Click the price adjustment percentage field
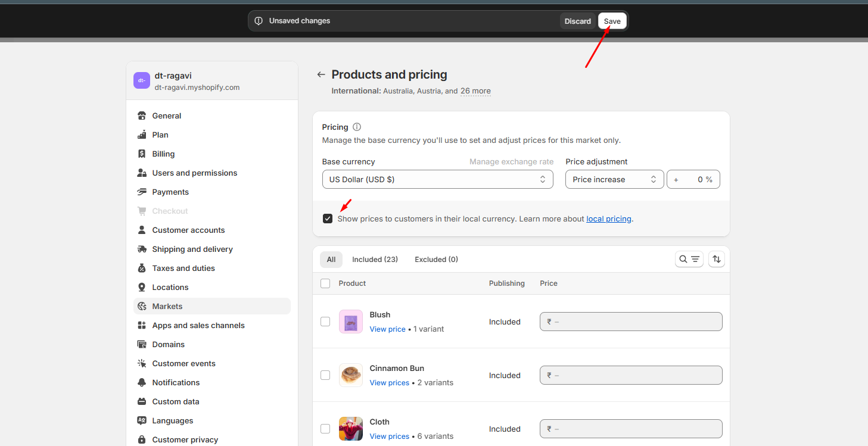The image size is (868, 446). pyautogui.click(x=693, y=179)
